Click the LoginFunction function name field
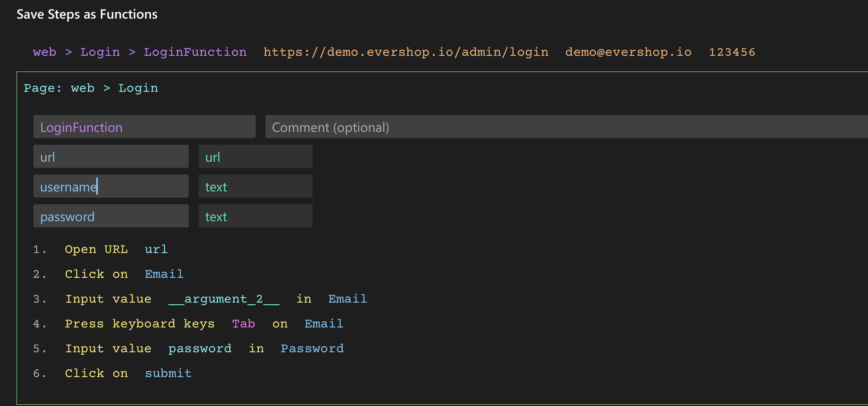This screenshot has height=406, width=868. click(x=144, y=127)
